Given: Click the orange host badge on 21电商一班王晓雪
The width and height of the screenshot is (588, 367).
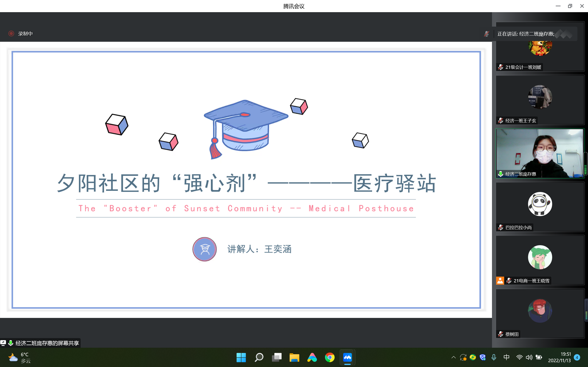Looking at the screenshot, I should pos(500,281).
